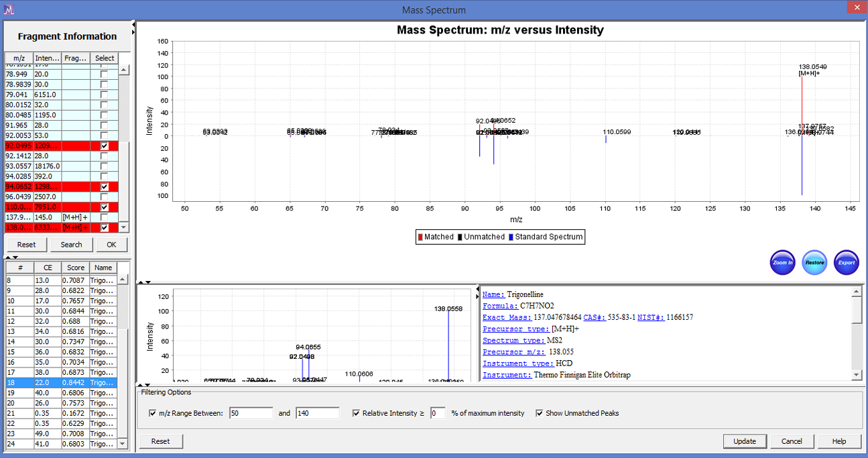Sort results by the Score column header

click(76, 268)
